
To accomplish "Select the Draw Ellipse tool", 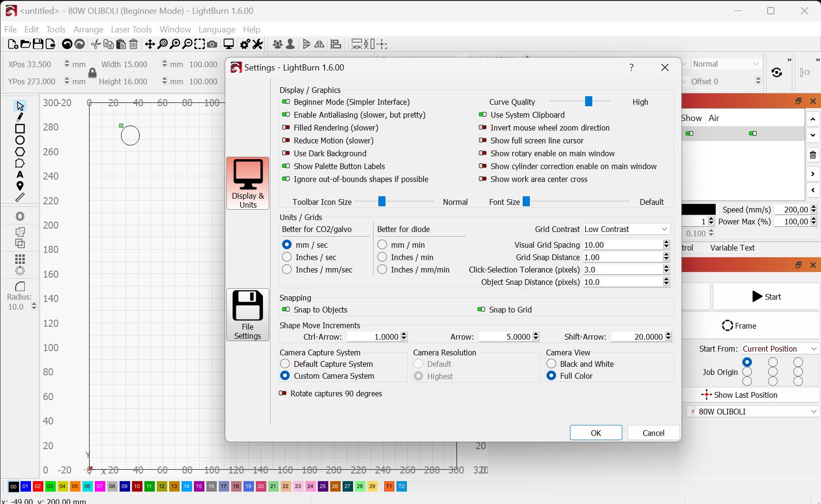I will point(20,140).
